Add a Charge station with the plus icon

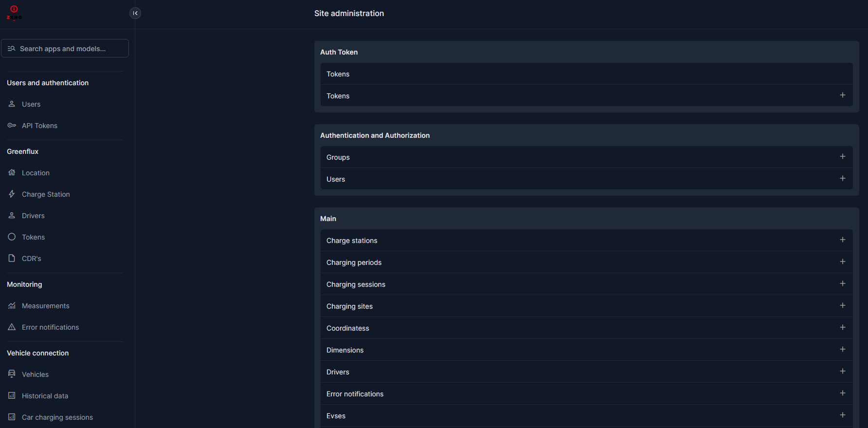click(843, 240)
